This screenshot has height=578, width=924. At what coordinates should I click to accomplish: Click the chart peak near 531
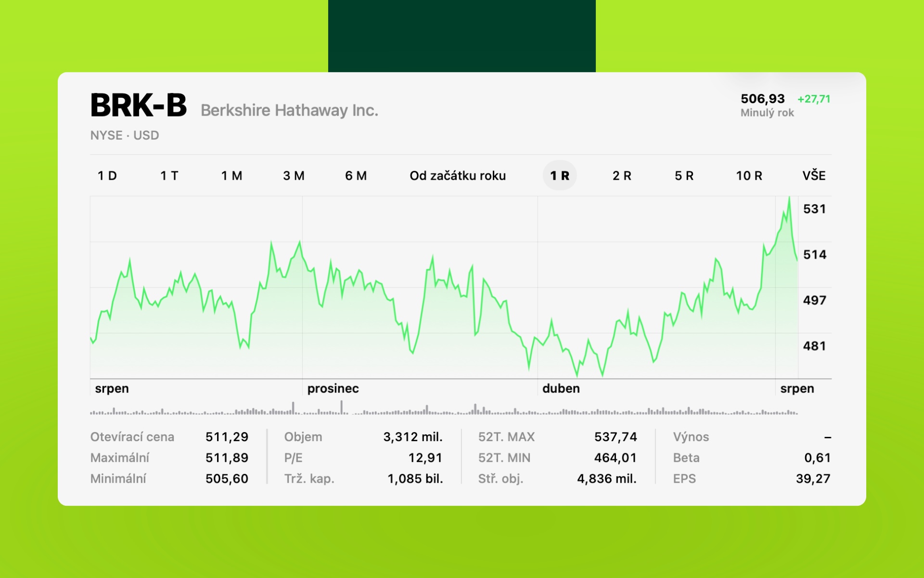coord(789,197)
